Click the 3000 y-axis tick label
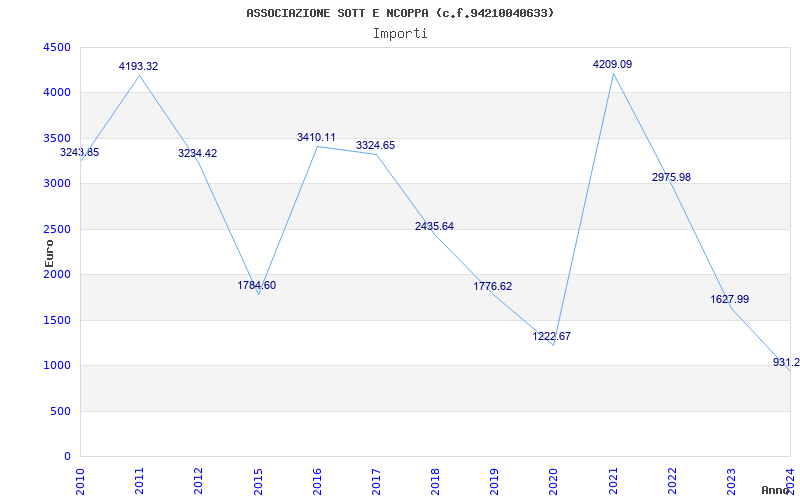This screenshot has height=500, width=800. coord(57,184)
